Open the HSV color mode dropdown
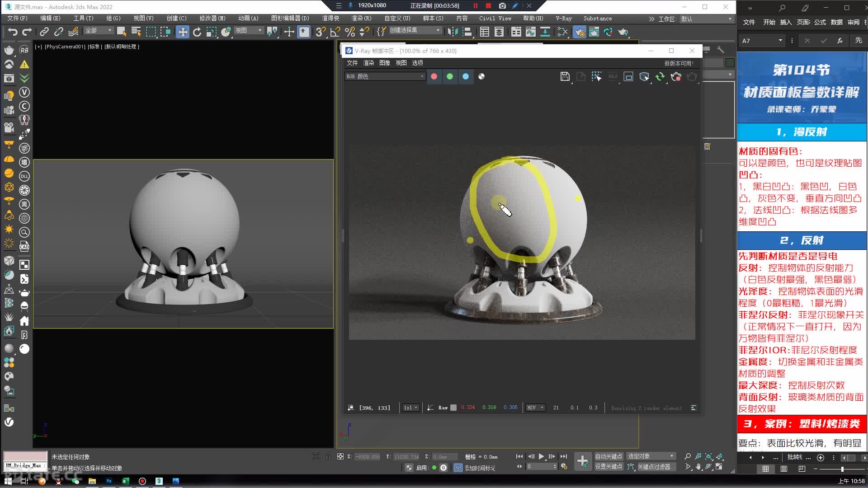The height and width of the screenshot is (488, 868). pyautogui.click(x=535, y=408)
